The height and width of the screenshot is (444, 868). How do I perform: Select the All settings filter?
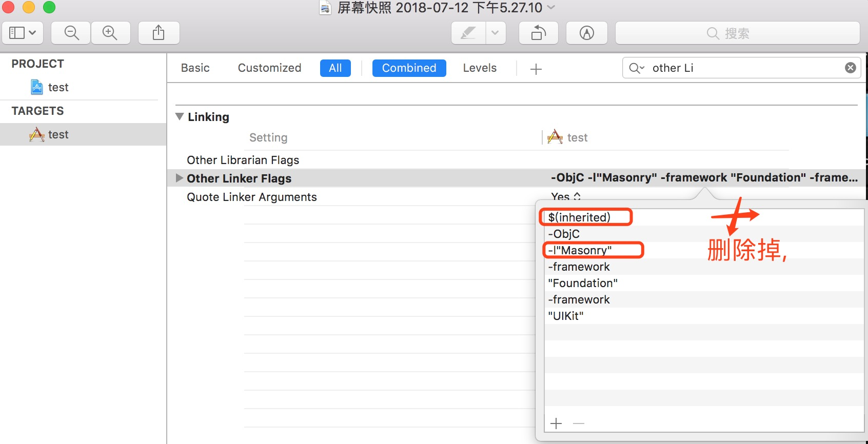(x=336, y=68)
